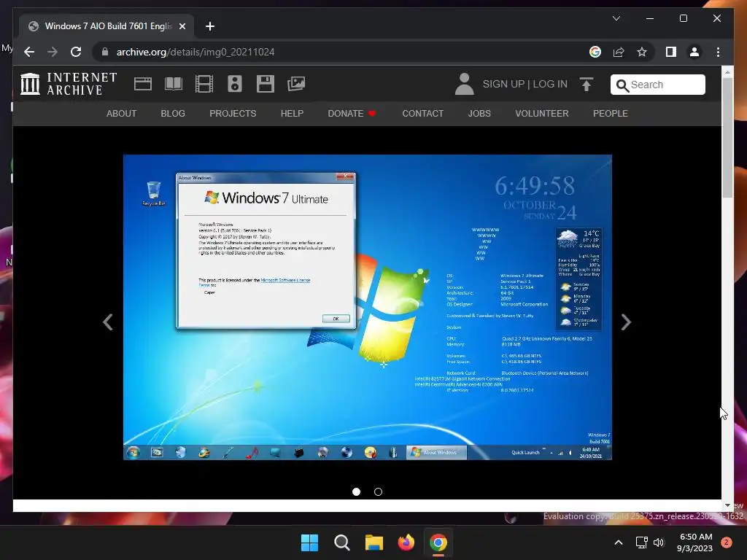Screen dimensions: 747x560
Task: Open the HELP menu item
Action: pyautogui.click(x=292, y=113)
